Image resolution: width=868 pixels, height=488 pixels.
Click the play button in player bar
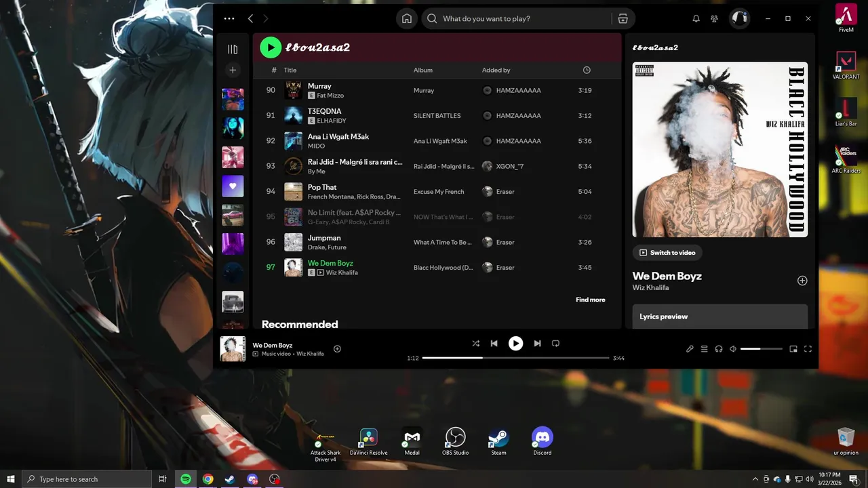[516, 344]
